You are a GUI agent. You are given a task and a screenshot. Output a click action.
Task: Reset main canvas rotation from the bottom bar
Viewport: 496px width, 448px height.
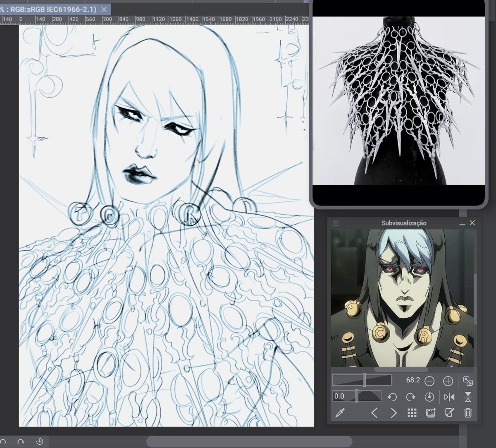[40, 441]
